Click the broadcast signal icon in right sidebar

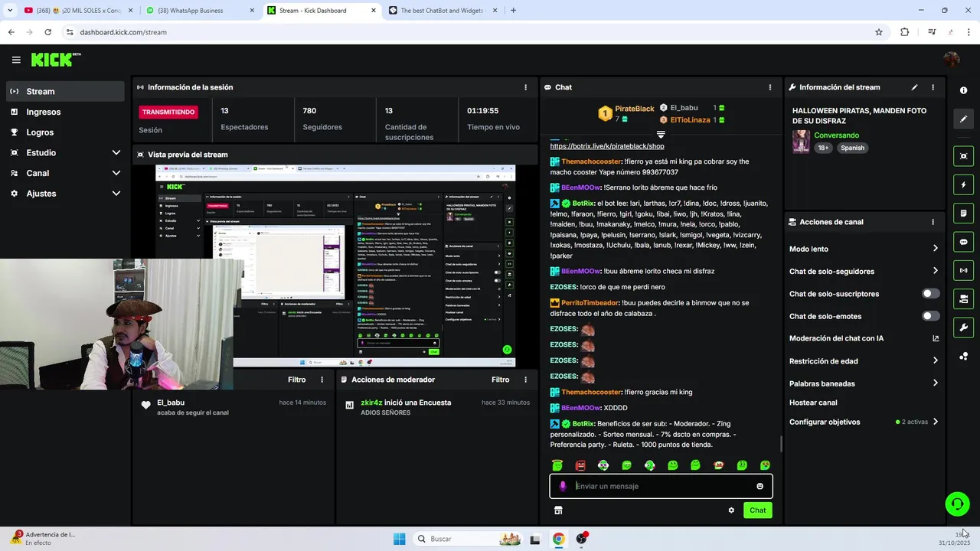963,270
